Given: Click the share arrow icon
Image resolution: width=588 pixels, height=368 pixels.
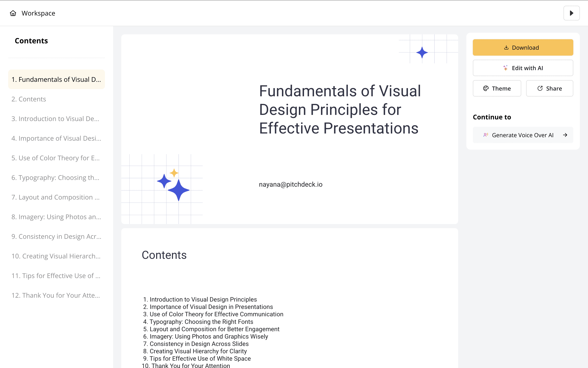Looking at the screenshot, I should [x=540, y=88].
